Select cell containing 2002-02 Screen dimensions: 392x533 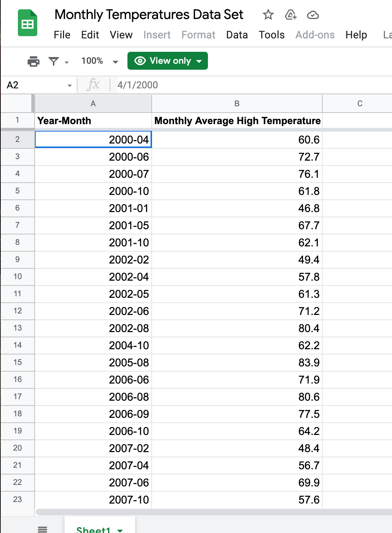tap(93, 260)
